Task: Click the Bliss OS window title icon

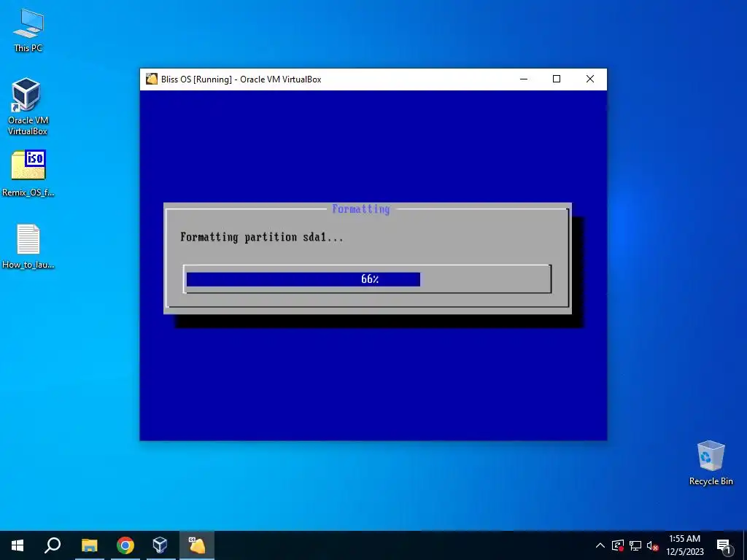Action: point(152,79)
